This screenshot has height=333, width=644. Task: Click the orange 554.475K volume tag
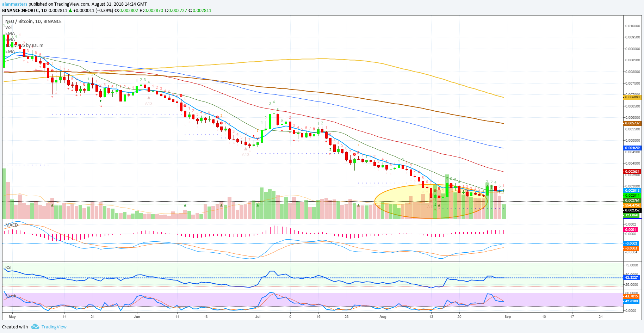[632, 205]
